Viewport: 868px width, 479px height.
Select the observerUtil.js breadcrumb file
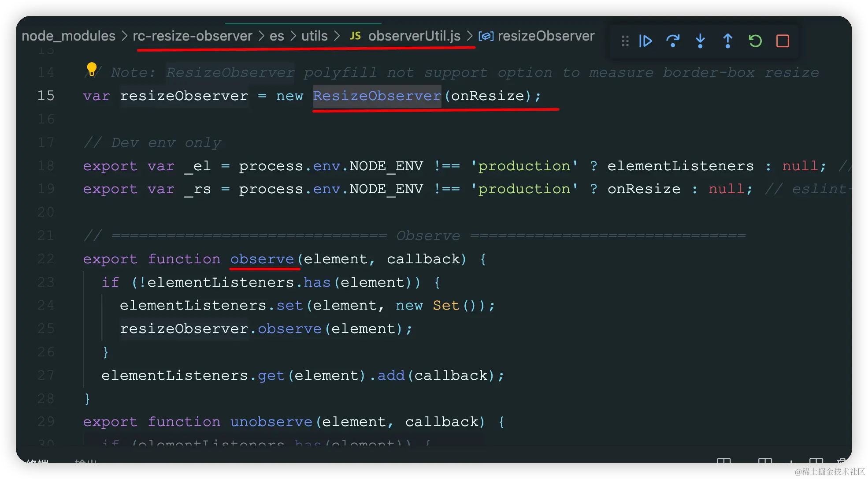(414, 36)
